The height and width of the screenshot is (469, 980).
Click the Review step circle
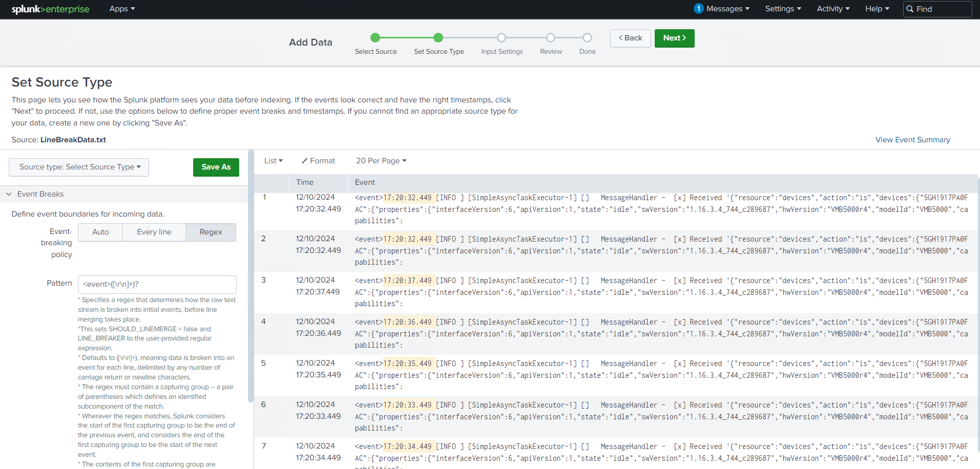(551, 37)
